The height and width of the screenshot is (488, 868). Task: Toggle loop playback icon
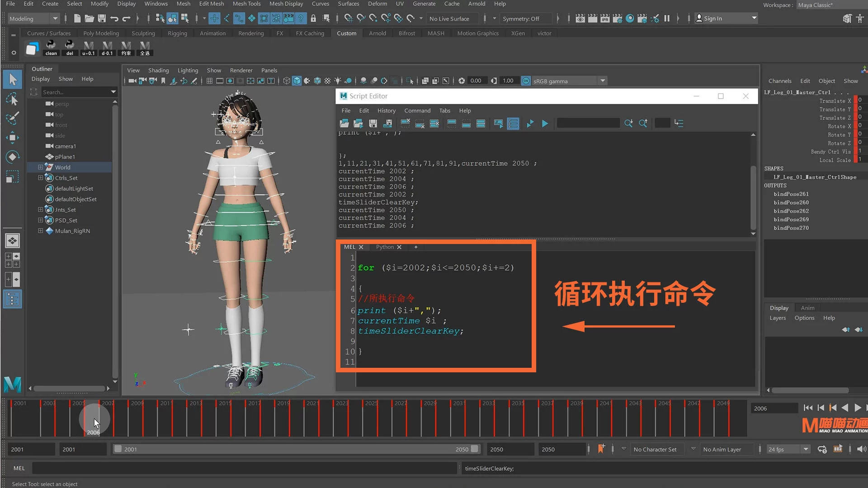[822, 449]
